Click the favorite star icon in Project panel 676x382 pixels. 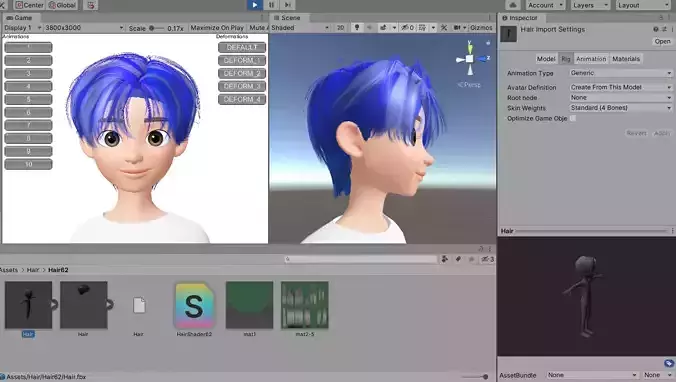point(471,259)
